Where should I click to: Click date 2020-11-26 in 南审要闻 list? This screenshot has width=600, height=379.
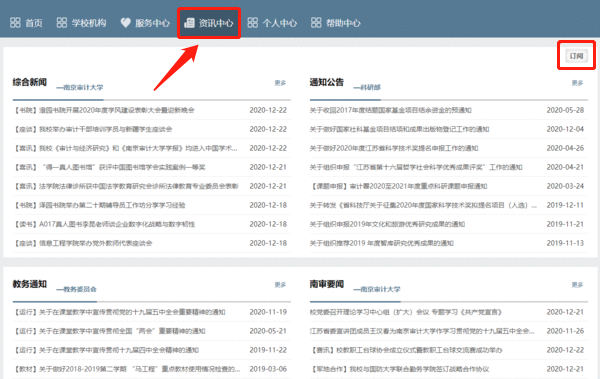[x=565, y=331]
